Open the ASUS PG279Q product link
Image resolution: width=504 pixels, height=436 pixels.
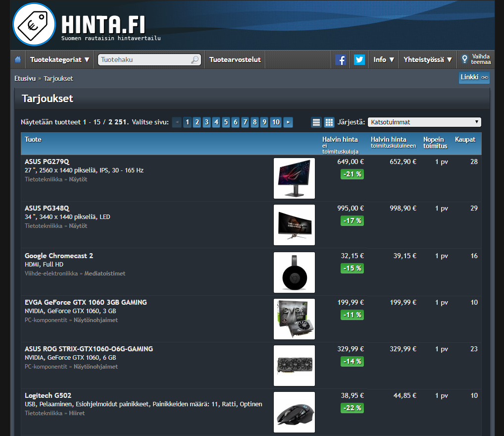pos(47,162)
